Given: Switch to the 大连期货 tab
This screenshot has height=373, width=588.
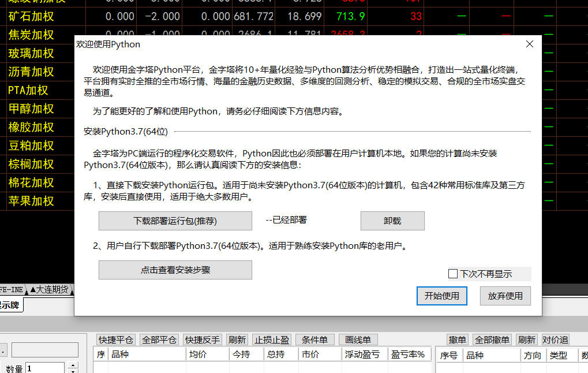Looking at the screenshot, I should 50,289.
